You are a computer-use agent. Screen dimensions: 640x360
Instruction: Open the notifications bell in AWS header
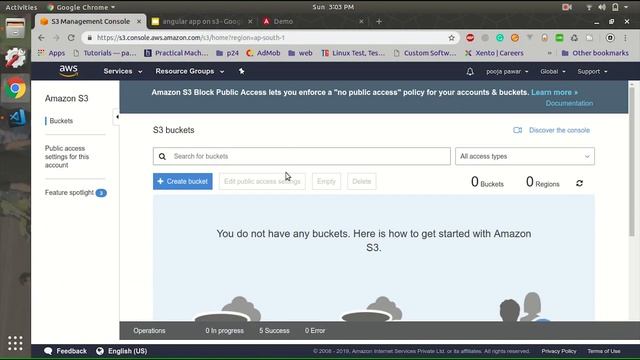coord(470,71)
